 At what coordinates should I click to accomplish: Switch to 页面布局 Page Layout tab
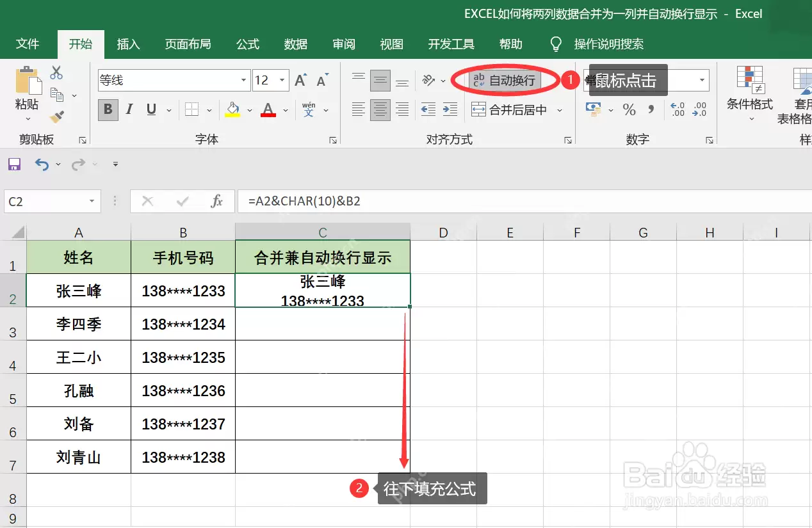[188, 44]
